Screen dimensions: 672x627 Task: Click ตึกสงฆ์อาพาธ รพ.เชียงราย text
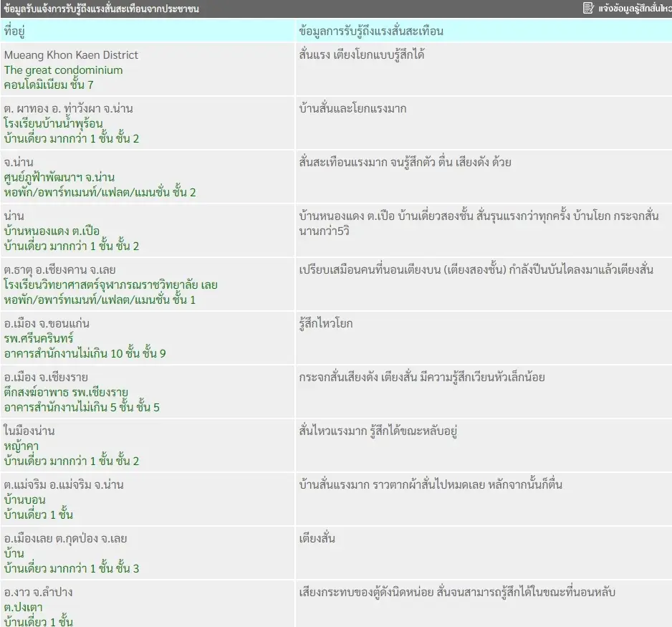click(x=66, y=392)
